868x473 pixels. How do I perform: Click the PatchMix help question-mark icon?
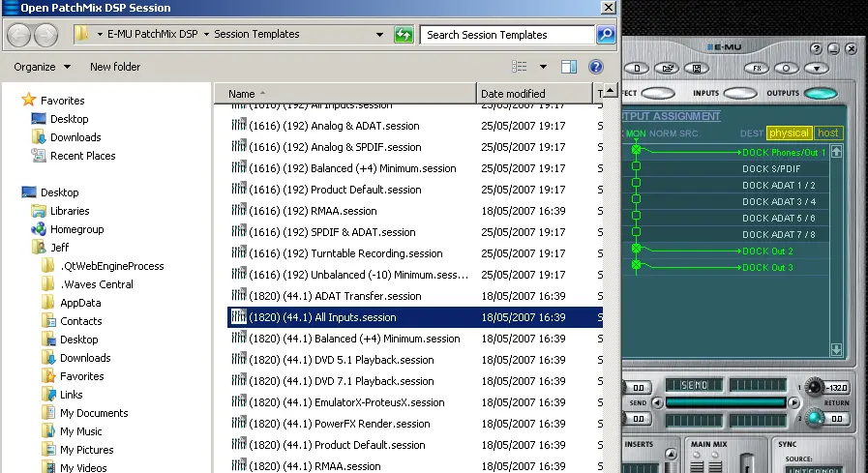coord(816,48)
